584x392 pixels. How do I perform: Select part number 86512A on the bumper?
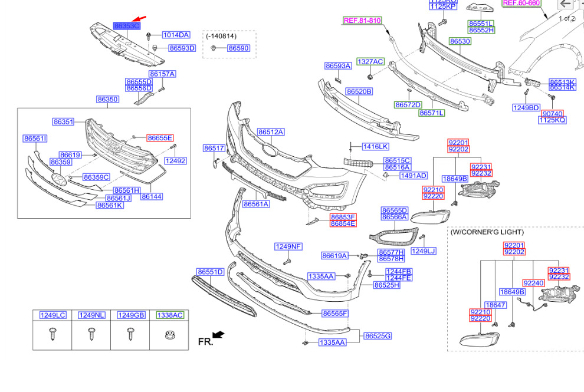(x=271, y=131)
